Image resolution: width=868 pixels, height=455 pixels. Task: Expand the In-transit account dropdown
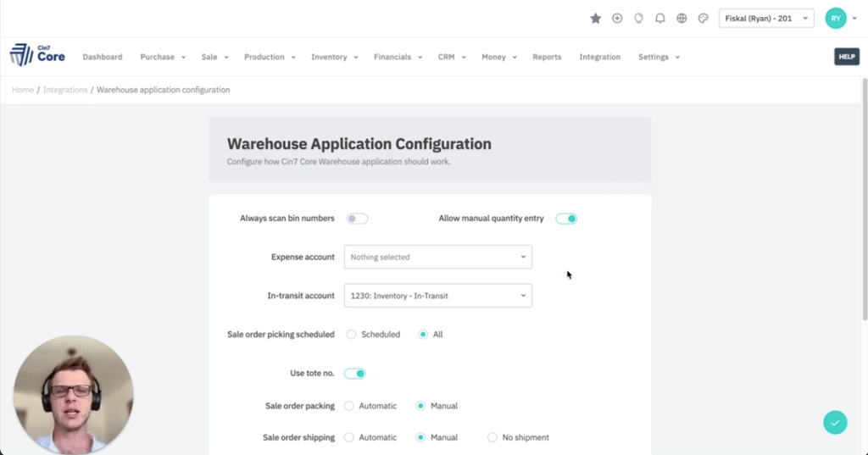[x=437, y=296]
